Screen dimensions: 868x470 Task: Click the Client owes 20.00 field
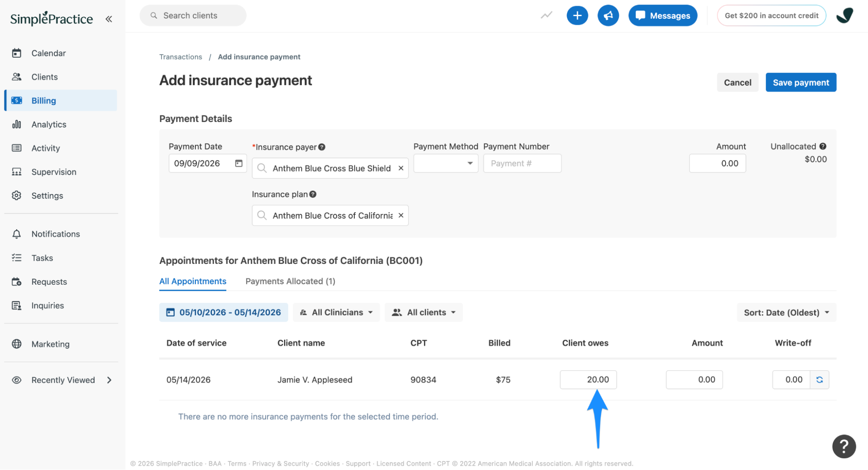(x=588, y=380)
